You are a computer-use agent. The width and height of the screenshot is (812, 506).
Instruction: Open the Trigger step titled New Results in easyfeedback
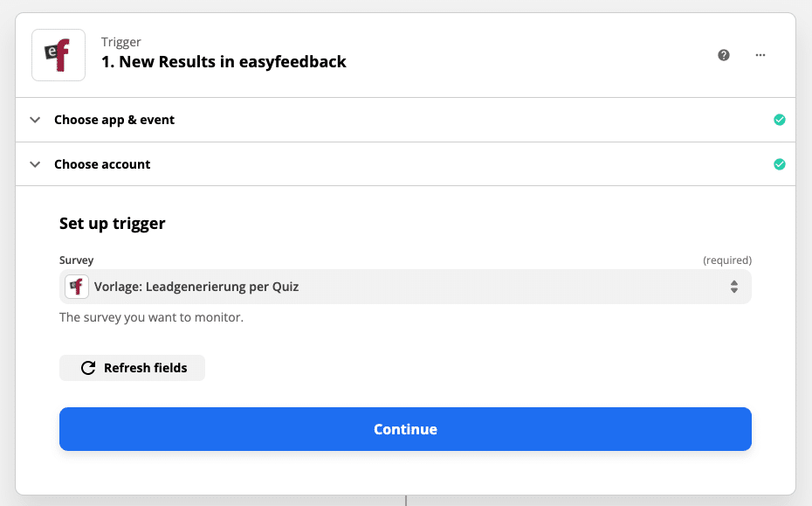(x=224, y=61)
